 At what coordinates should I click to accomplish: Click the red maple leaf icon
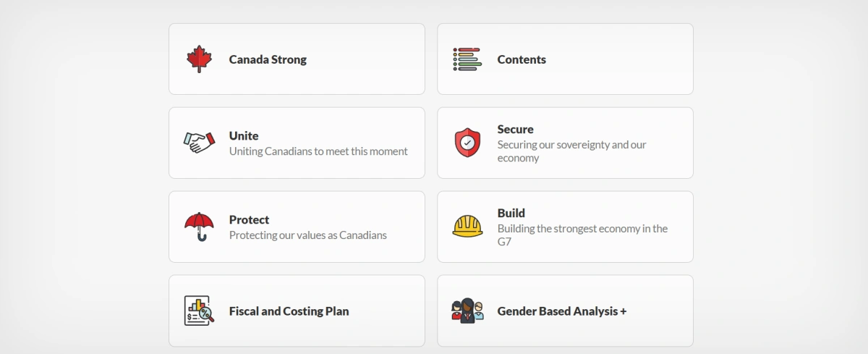click(x=199, y=59)
